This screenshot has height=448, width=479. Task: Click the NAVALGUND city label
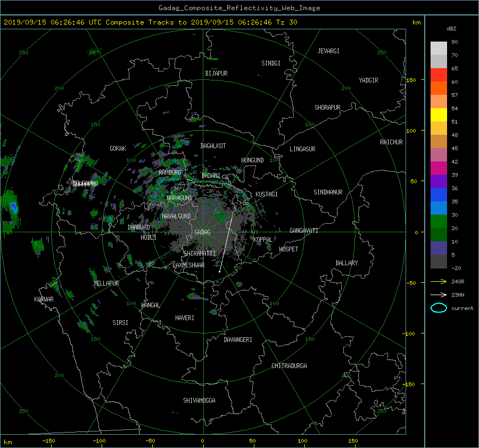coord(176,216)
